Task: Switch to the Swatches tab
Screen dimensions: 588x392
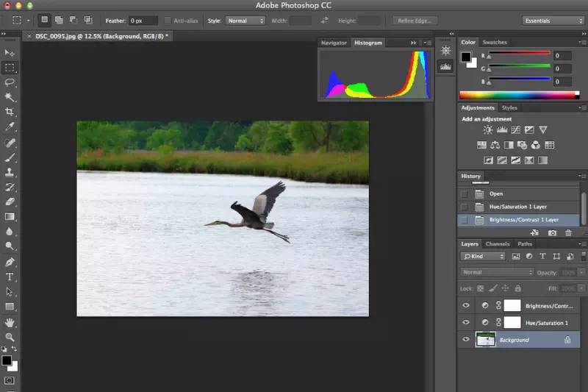Action: click(x=495, y=42)
